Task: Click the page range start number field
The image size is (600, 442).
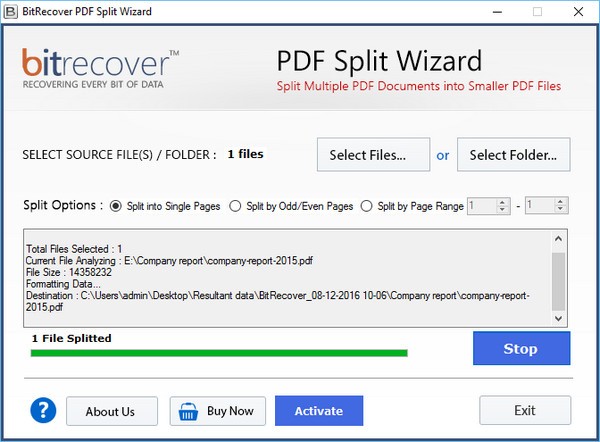Action: tap(480, 206)
